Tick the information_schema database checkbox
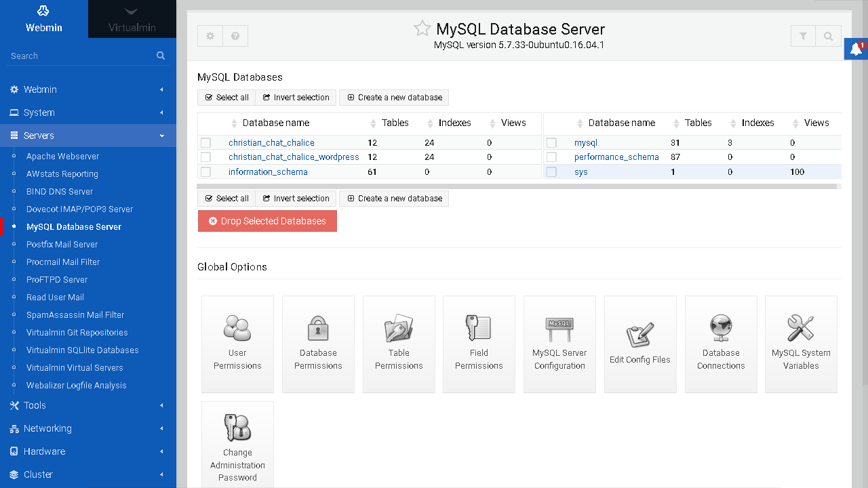This screenshot has width=868, height=488. tap(206, 172)
